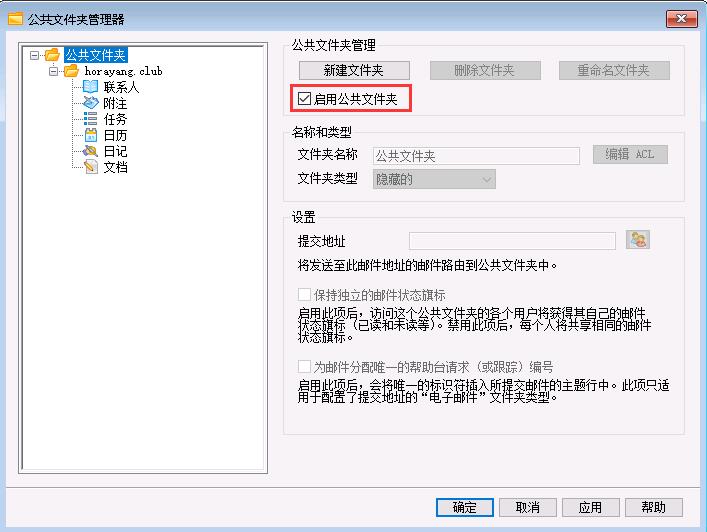Collapse the horayang.club tree node
707x532 pixels.
[x=53, y=71]
